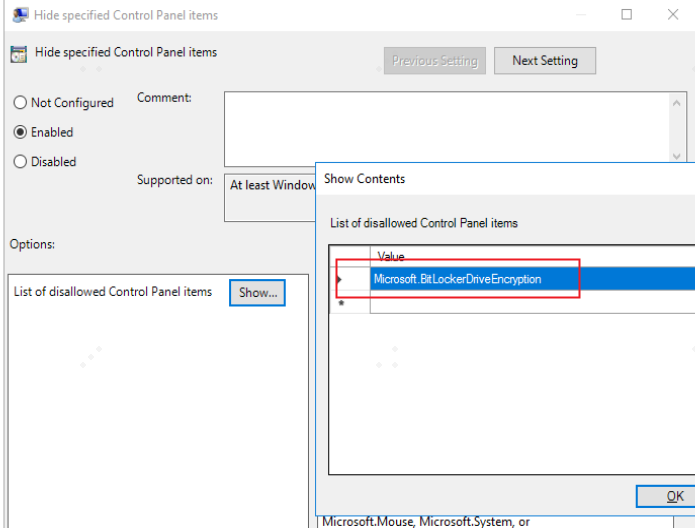
Task: Click the 'Microsoft.Mouse, Microsoft.System, or' help text
Action: tap(426, 522)
